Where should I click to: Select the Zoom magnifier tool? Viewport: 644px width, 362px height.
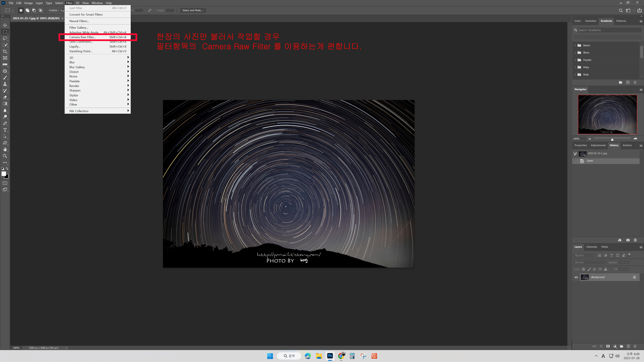point(5,156)
